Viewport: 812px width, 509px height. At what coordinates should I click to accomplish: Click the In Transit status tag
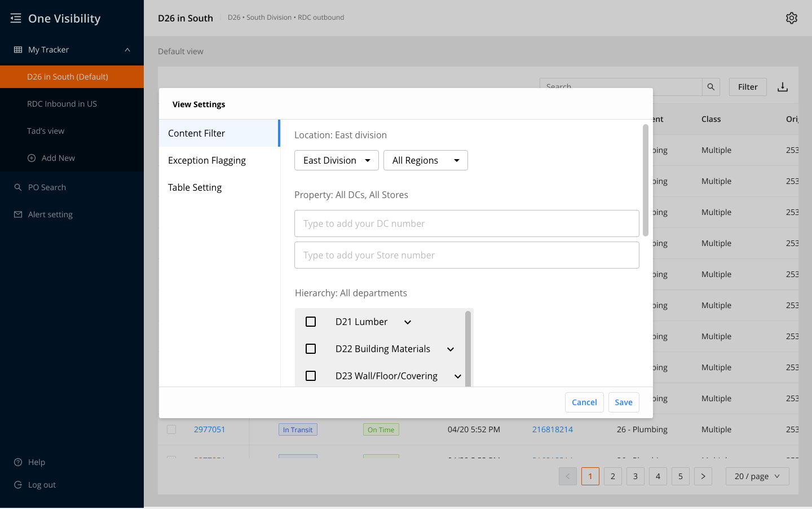click(298, 429)
